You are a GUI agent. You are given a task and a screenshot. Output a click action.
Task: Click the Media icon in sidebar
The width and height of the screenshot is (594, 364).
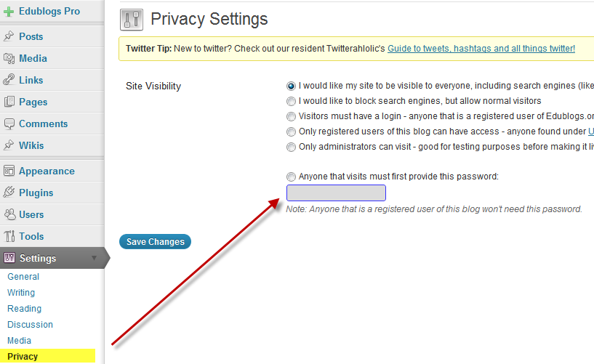click(9, 58)
